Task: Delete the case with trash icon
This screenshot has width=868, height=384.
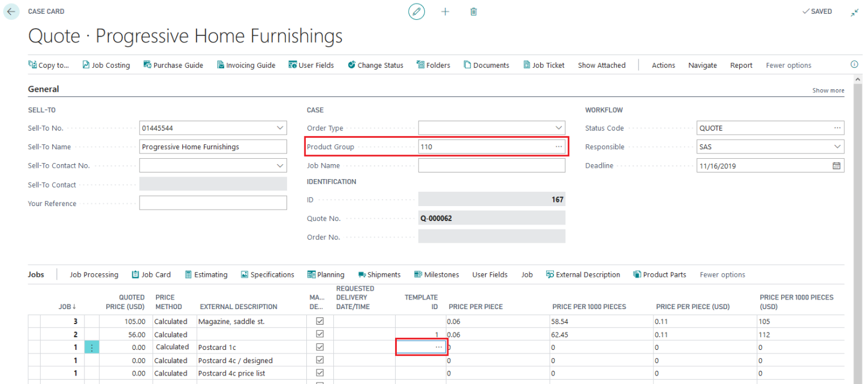Action: 474,11
